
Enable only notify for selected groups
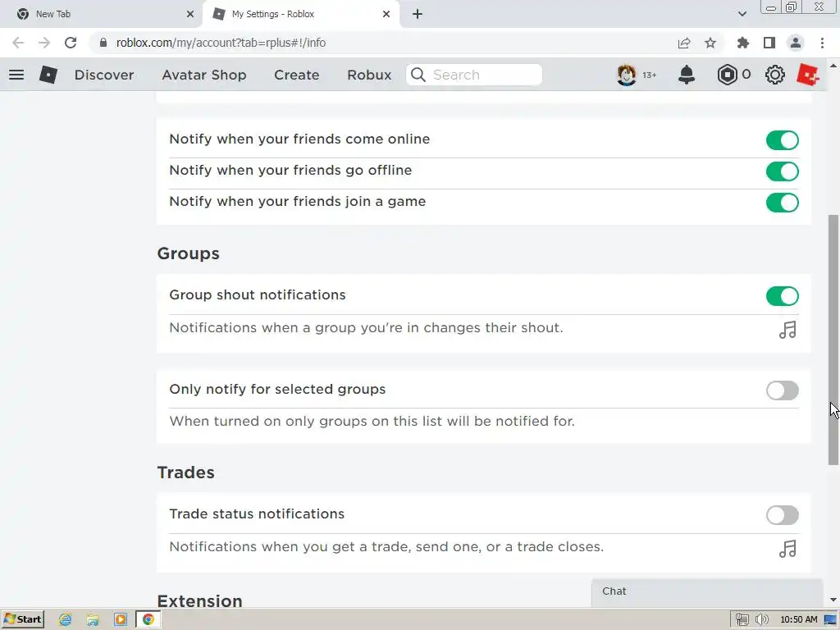pos(782,390)
